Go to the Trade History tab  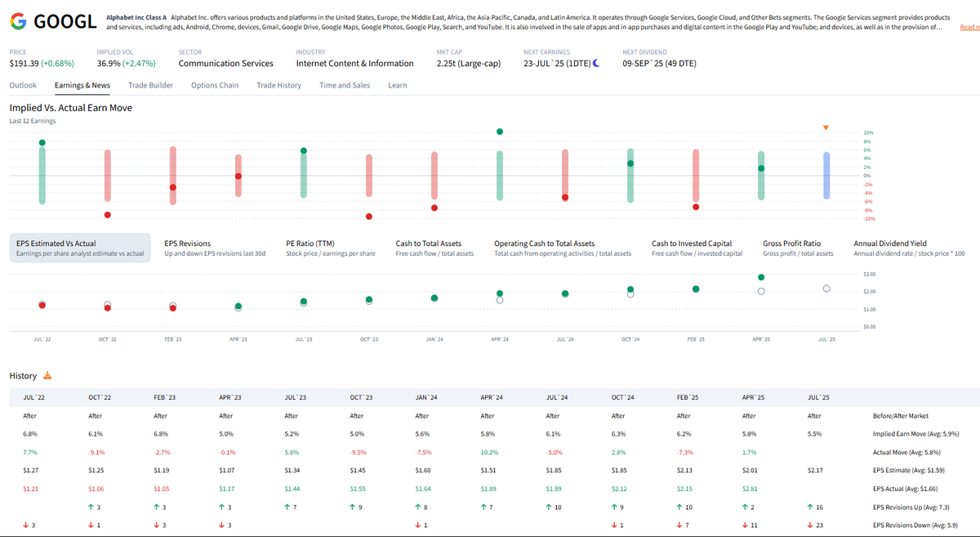pyautogui.click(x=279, y=85)
